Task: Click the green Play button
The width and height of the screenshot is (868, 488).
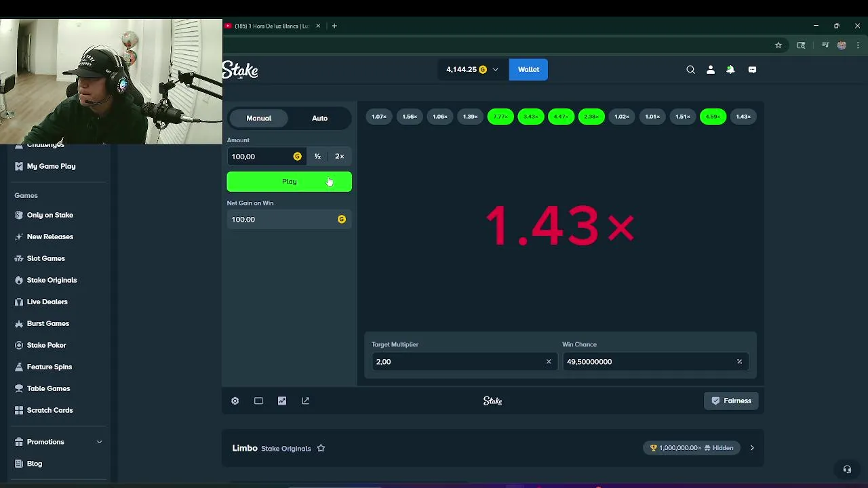Action: [x=289, y=182]
